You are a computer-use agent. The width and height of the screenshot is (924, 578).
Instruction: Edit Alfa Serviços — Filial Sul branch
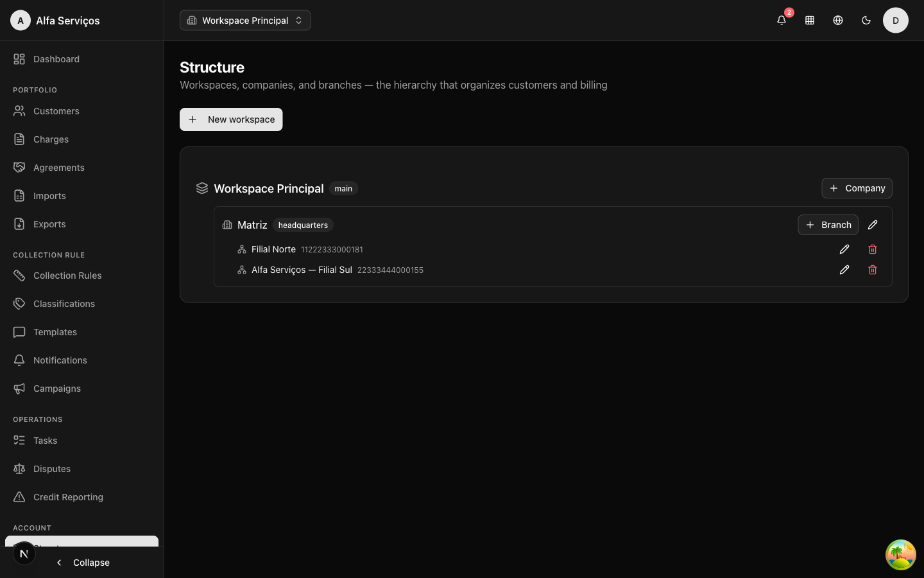[844, 270]
